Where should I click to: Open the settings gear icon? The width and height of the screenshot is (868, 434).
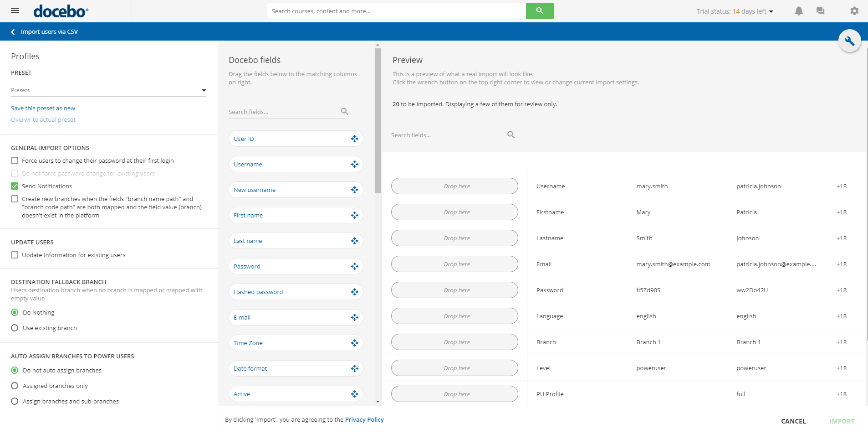[x=855, y=10]
